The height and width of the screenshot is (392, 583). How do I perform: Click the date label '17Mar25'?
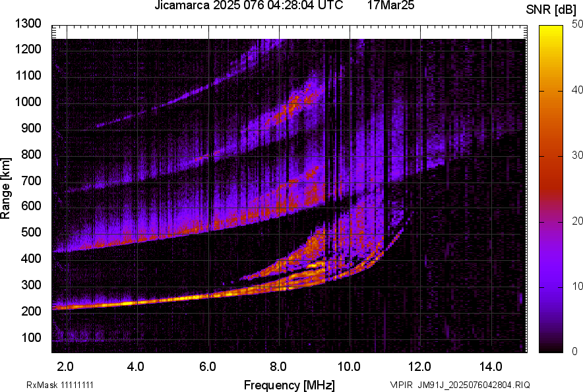(x=390, y=5)
